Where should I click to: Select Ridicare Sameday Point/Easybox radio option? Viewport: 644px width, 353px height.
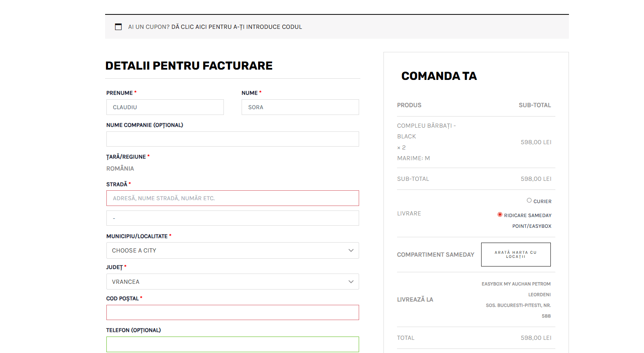(500, 215)
